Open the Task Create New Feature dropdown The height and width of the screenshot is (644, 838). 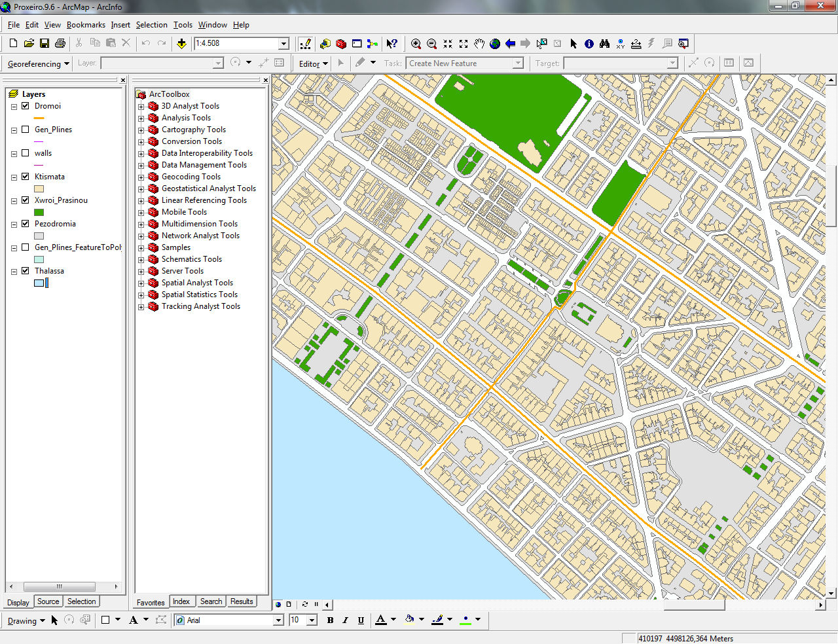point(518,63)
